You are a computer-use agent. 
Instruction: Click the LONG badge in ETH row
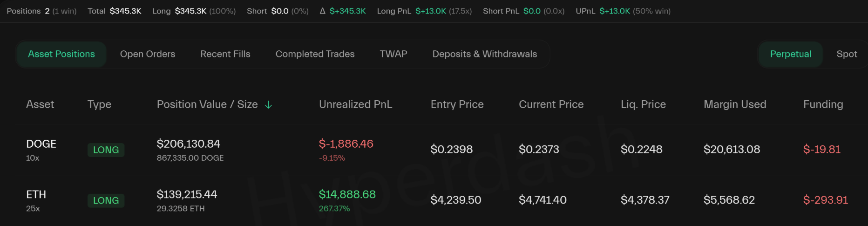(x=106, y=200)
